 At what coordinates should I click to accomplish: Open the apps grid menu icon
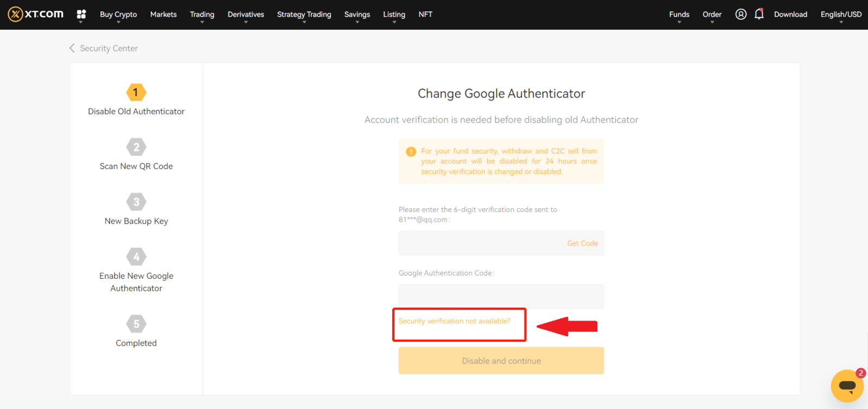(81, 14)
